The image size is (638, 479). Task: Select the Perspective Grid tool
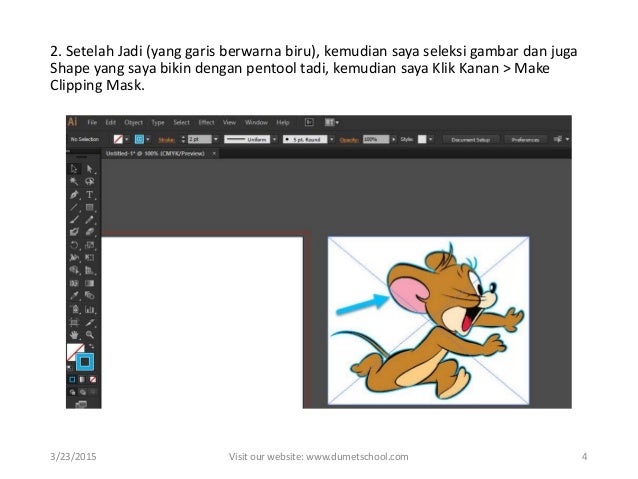point(90,270)
